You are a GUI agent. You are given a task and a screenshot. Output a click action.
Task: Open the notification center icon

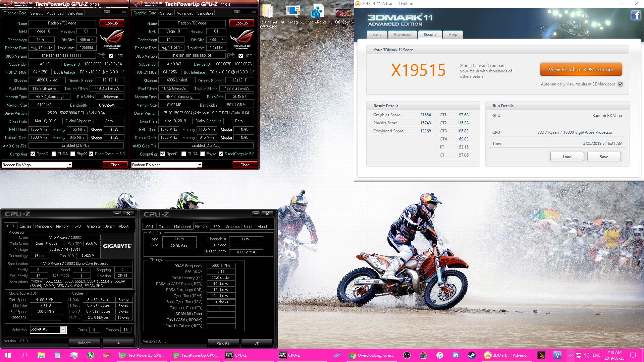633,355
